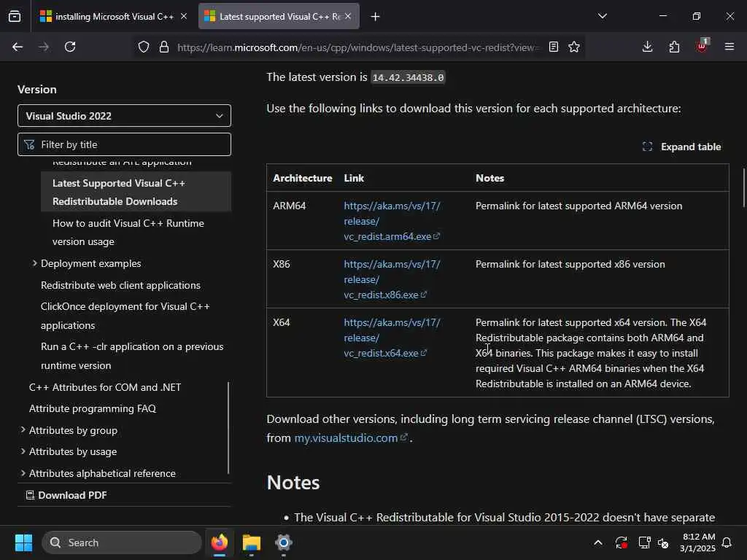
Task: Click the 'Architecture' column header
Action: 303,178
